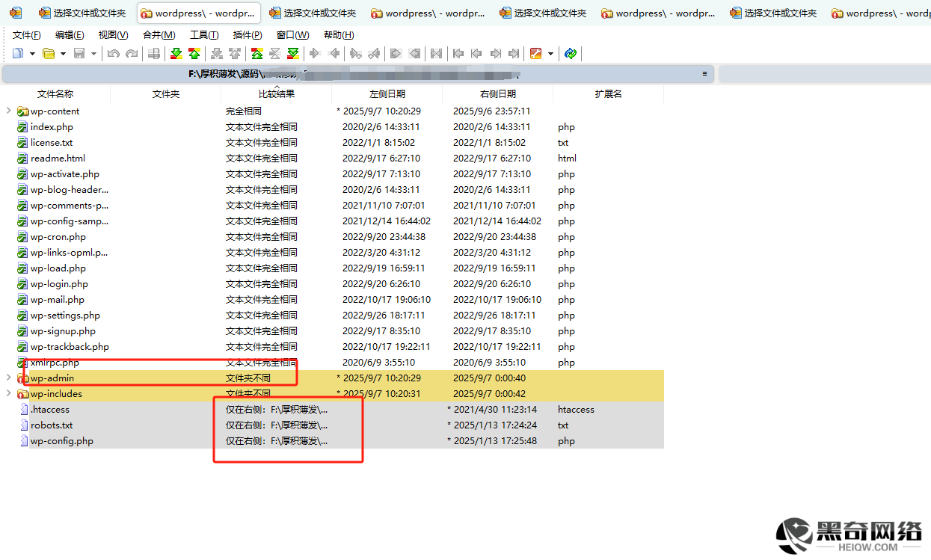Refresh comparison with the green arrows icon

[x=571, y=53]
